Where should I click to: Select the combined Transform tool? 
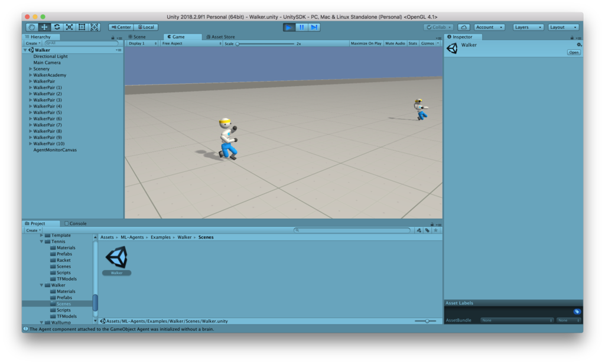click(94, 27)
